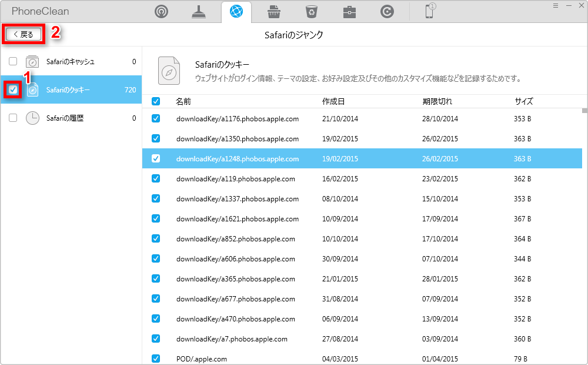The width and height of the screenshot is (588, 365).
Task: Open the Restore circular arrow tab
Action: click(x=387, y=12)
